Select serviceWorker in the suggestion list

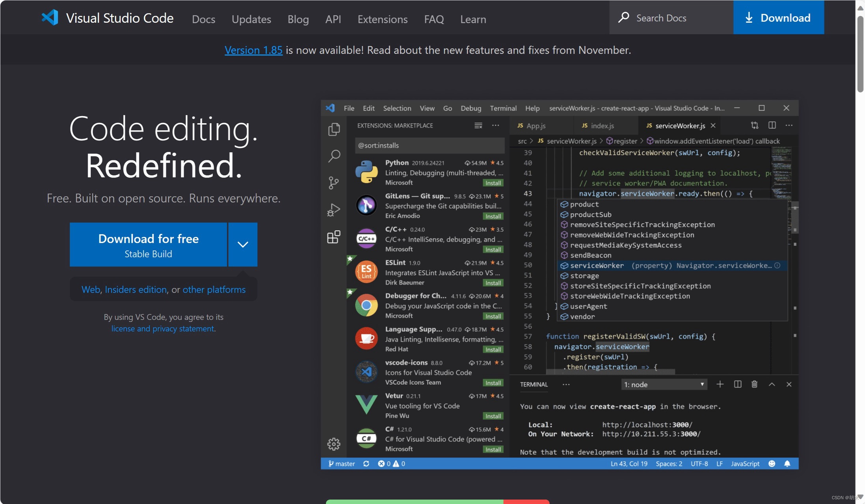tap(672, 265)
